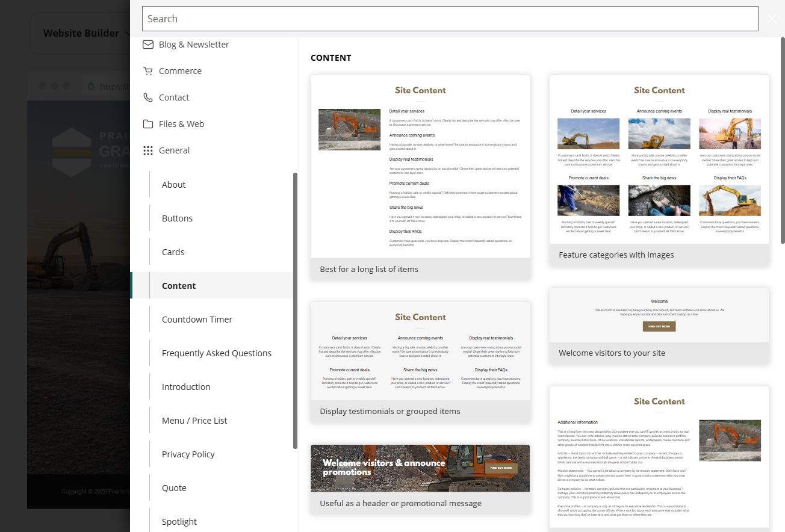Select the Privacy Policy section type
The height and width of the screenshot is (532, 785).
188,454
